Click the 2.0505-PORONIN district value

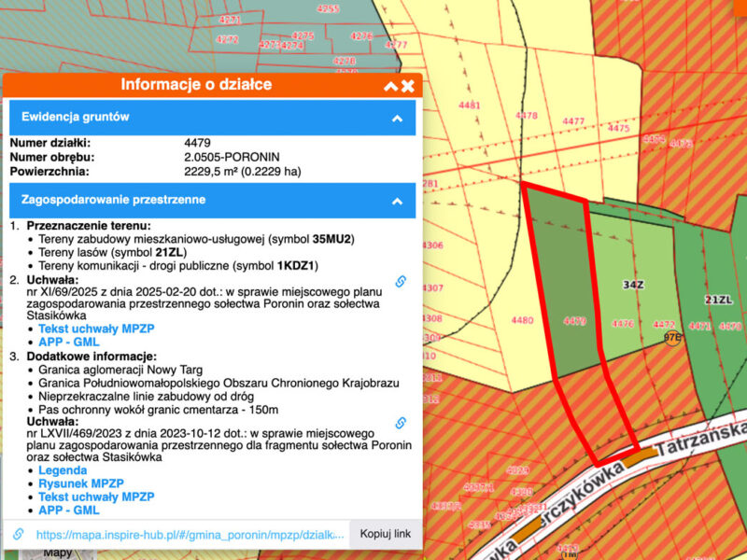pyautogui.click(x=232, y=157)
